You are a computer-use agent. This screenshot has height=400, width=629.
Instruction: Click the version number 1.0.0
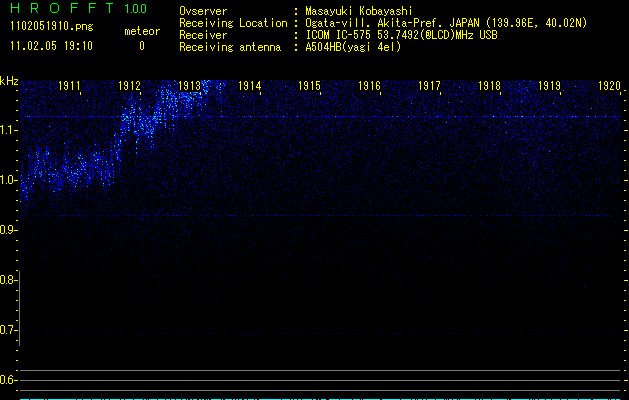pos(136,9)
